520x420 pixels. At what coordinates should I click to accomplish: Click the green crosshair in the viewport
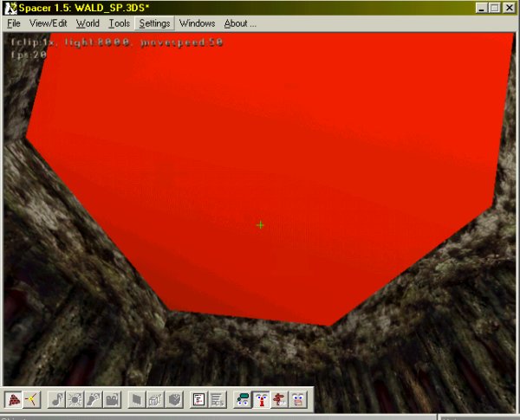(x=260, y=225)
